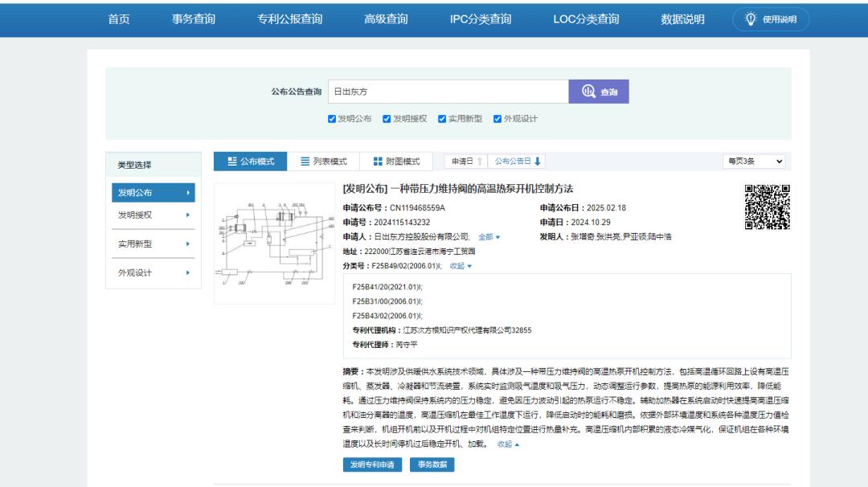Open 高级查询 in the top navigation
The height and width of the screenshot is (487, 868).
click(386, 20)
